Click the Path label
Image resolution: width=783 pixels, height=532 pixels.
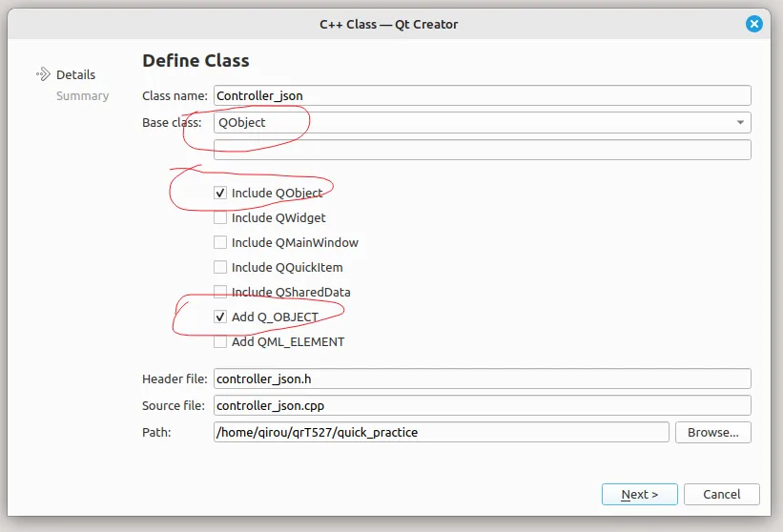[156, 432]
